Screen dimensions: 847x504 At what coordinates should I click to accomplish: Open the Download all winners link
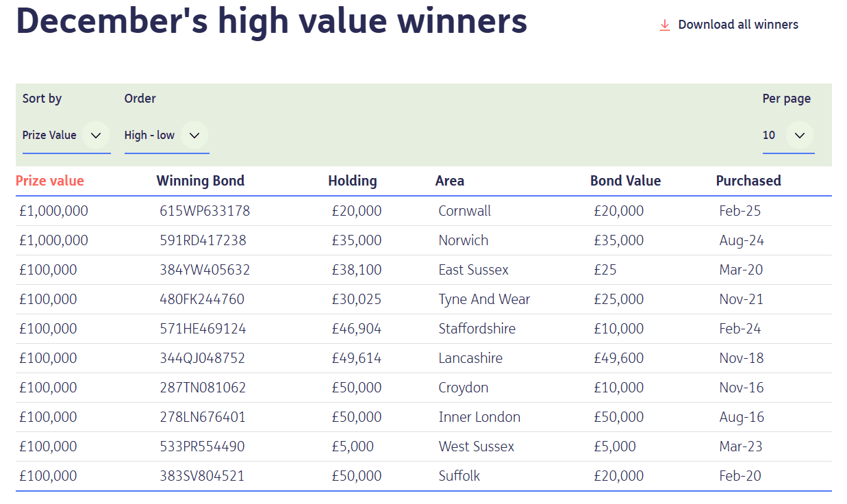pyautogui.click(x=737, y=25)
